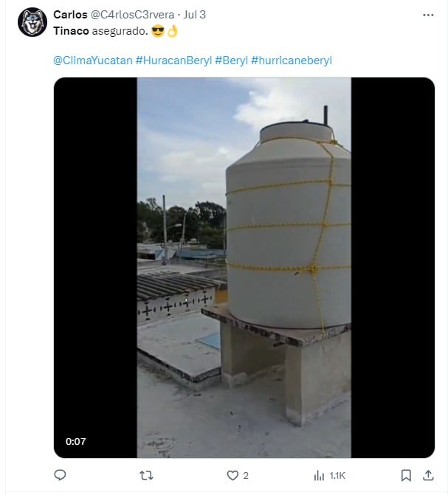Viewport: 448px width, 495px height.
Task: Open the #Beryl hashtag
Action: (x=231, y=60)
